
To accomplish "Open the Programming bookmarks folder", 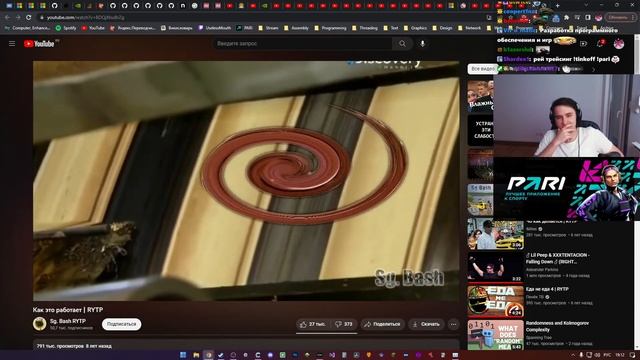I will [x=331, y=28].
